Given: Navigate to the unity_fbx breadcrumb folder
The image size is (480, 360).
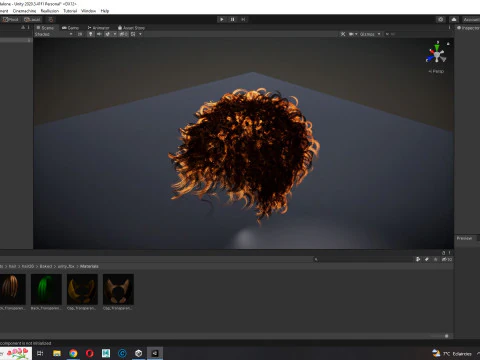Looking at the screenshot, I should [x=66, y=266].
